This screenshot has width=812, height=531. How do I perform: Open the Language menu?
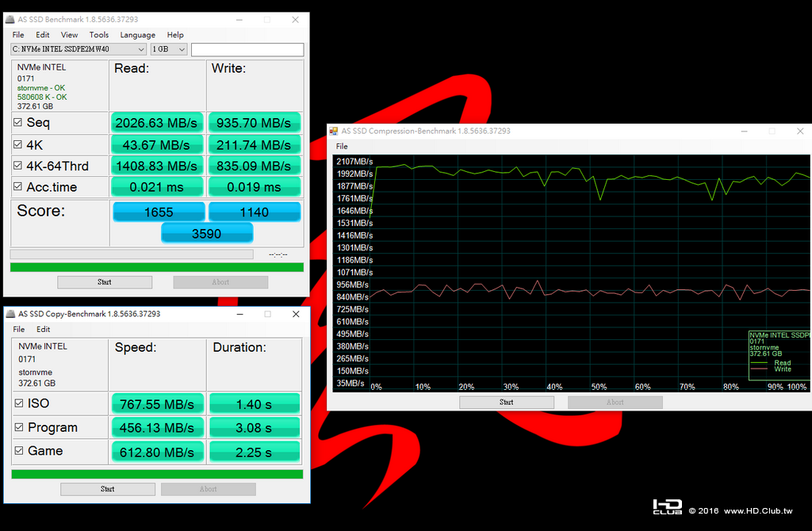pyautogui.click(x=138, y=35)
